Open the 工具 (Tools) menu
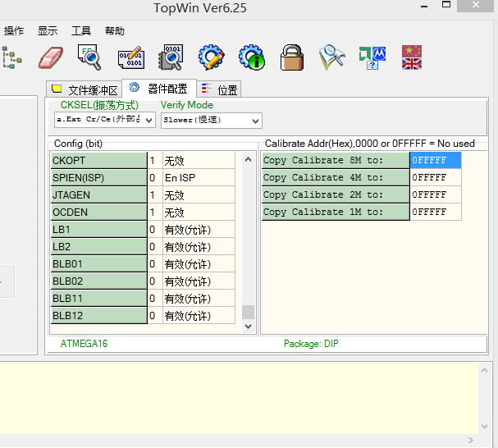The width and height of the screenshot is (498, 448). [81, 31]
